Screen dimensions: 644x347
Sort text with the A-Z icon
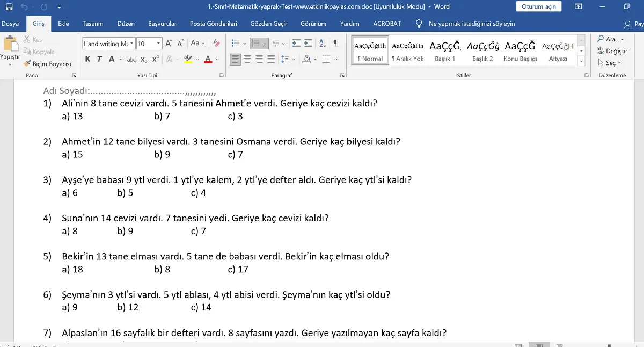click(323, 44)
